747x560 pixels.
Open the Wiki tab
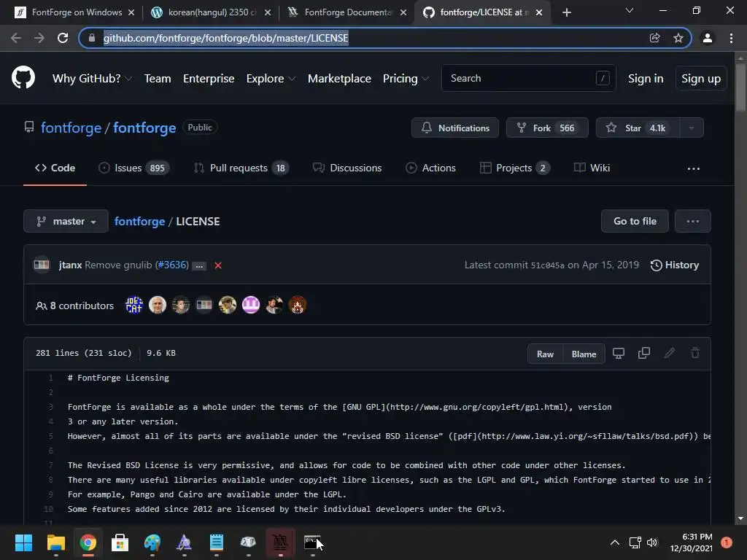click(x=592, y=168)
